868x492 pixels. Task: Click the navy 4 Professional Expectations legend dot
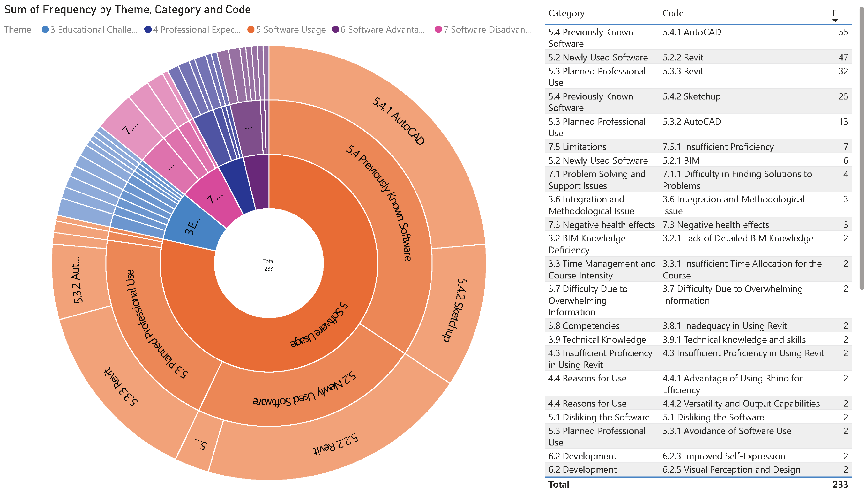tap(148, 29)
